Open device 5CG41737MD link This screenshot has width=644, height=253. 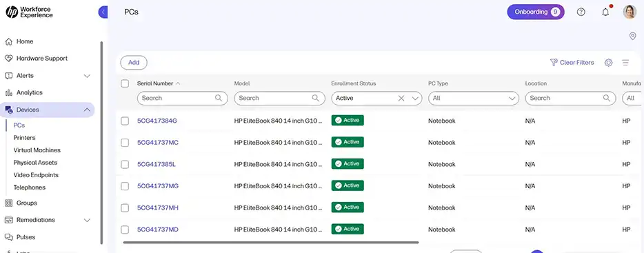(158, 230)
